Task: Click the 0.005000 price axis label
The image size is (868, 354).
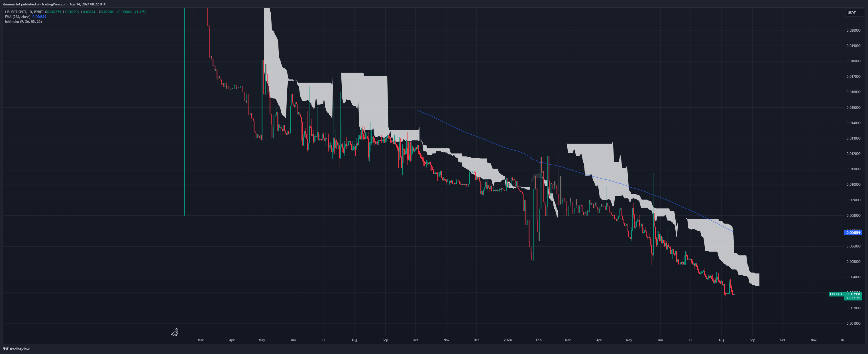Action: click(x=853, y=262)
